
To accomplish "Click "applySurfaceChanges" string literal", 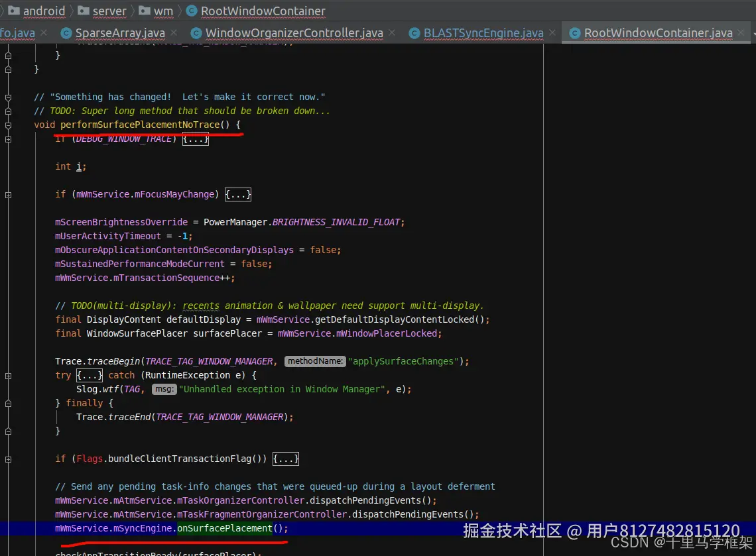I will pyautogui.click(x=403, y=361).
